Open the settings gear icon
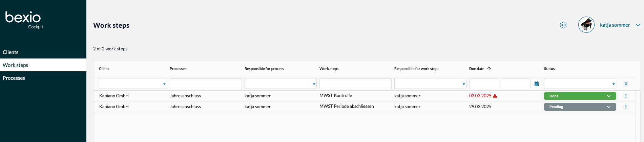Image resolution: width=644 pixels, height=142 pixels. pyautogui.click(x=563, y=25)
